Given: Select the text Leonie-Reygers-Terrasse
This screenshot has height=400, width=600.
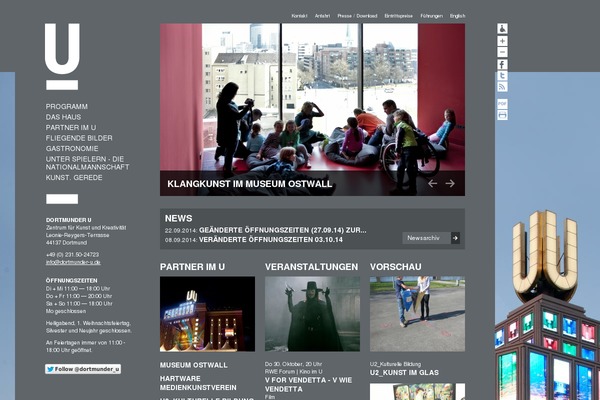Looking at the screenshot, I should 77,235.
